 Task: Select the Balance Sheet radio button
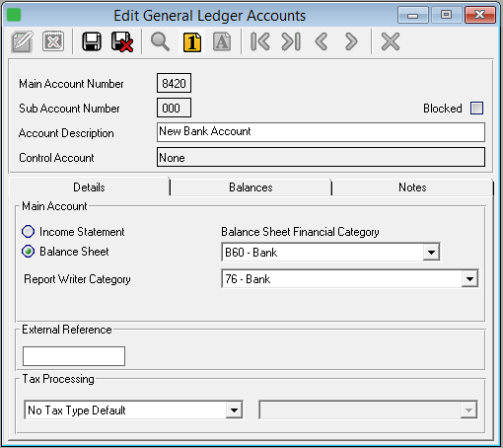pyautogui.click(x=28, y=252)
